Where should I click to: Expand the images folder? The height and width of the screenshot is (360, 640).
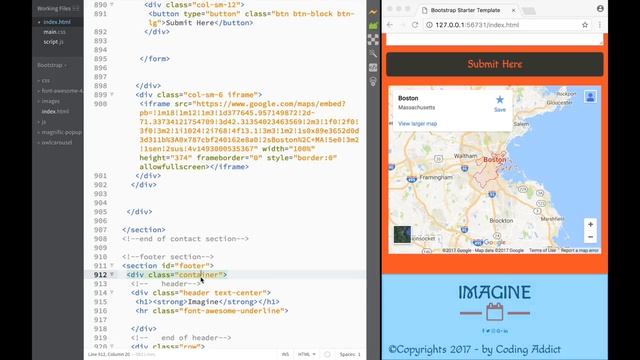(50, 101)
